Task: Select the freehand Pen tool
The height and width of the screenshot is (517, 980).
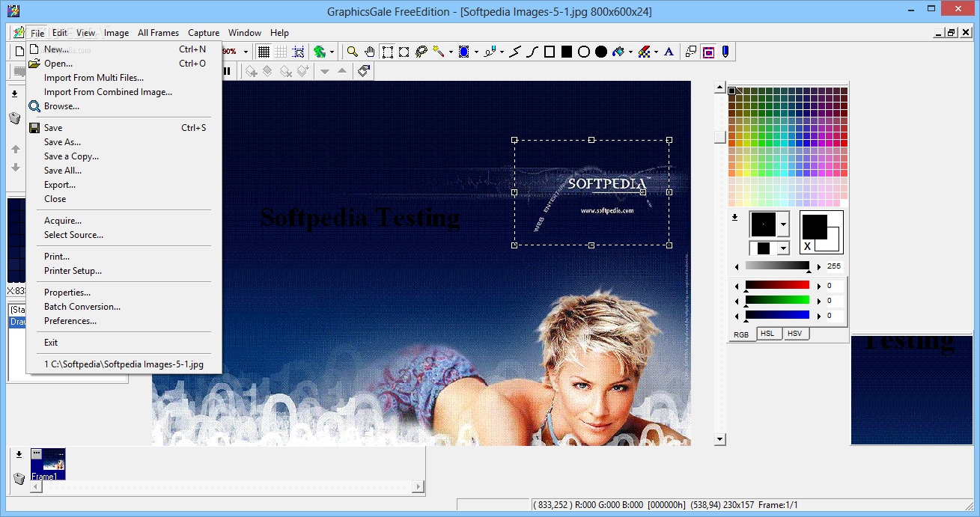Action: pos(490,52)
